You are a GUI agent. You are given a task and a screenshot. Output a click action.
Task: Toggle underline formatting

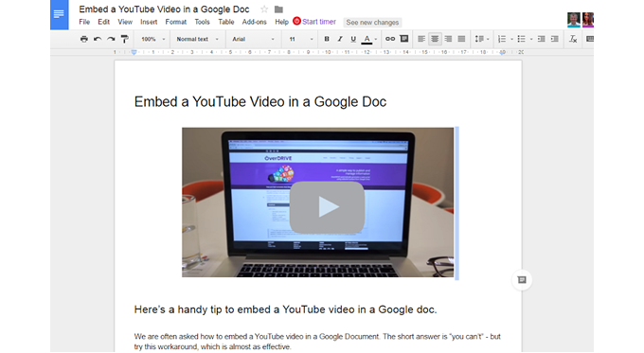pos(353,39)
